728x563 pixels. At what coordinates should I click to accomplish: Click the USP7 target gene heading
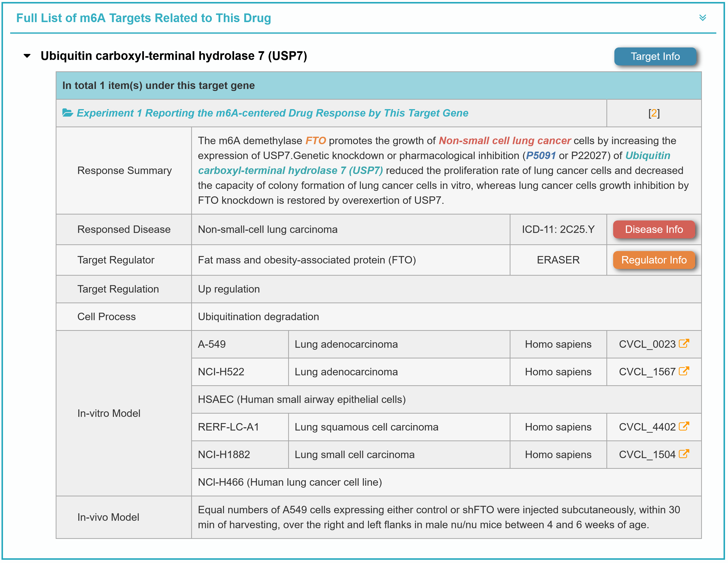173,56
